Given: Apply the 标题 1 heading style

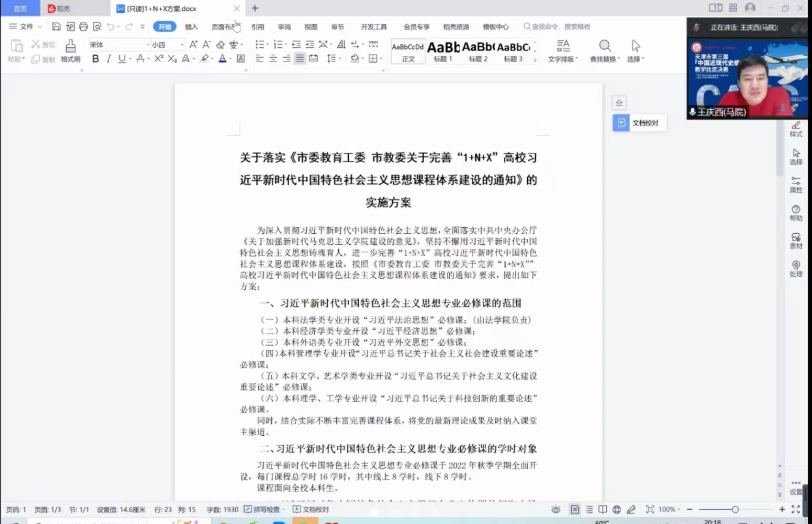Looking at the screenshot, I should click(x=443, y=51).
